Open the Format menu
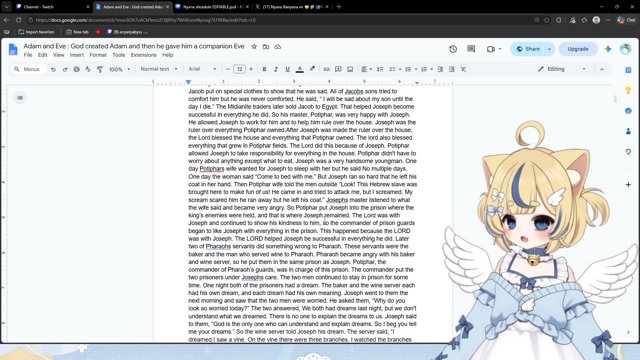This screenshot has width=640, height=360. tap(98, 55)
